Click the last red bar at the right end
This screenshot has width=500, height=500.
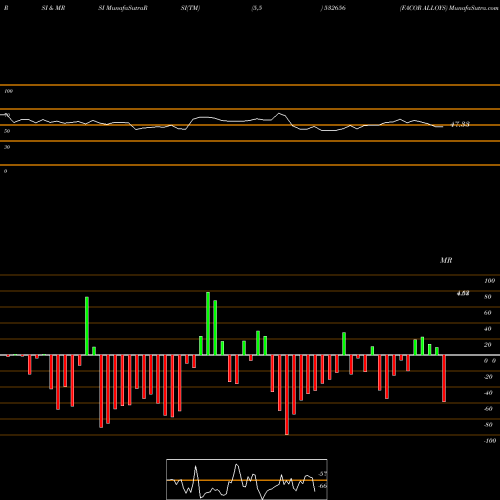(x=444, y=378)
